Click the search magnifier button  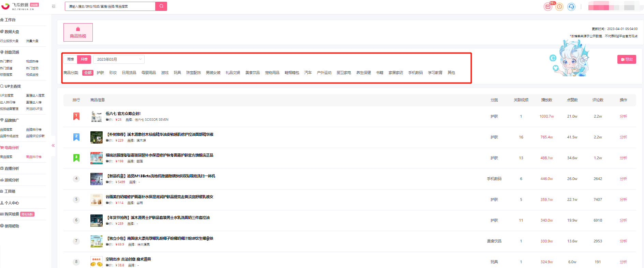[x=161, y=6]
